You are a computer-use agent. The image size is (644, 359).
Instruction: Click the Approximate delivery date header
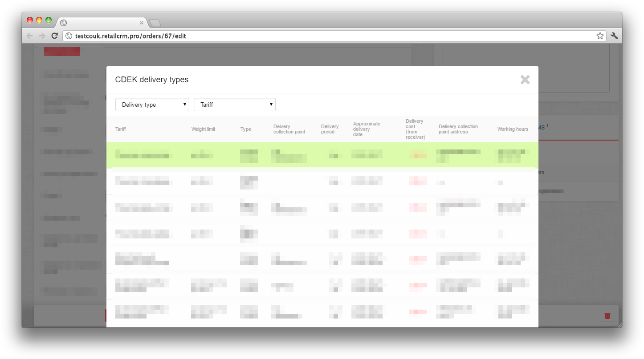coord(367,129)
